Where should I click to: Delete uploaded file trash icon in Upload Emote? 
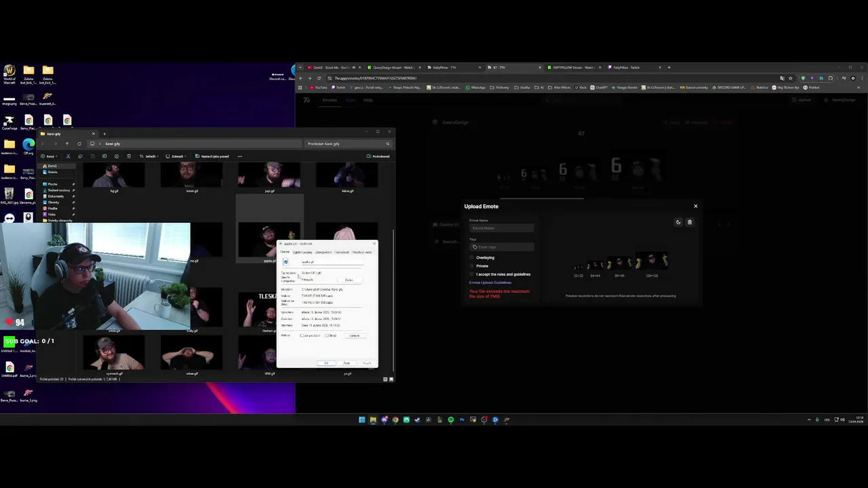click(690, 222)
